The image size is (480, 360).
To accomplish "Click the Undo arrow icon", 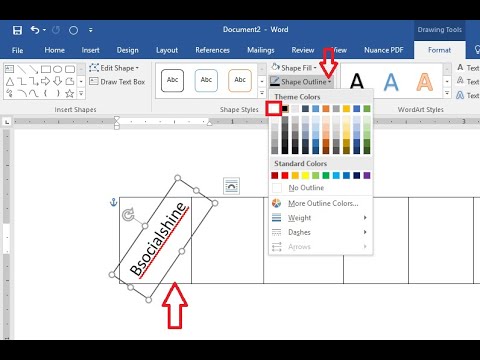I will [x=35, y=30].
